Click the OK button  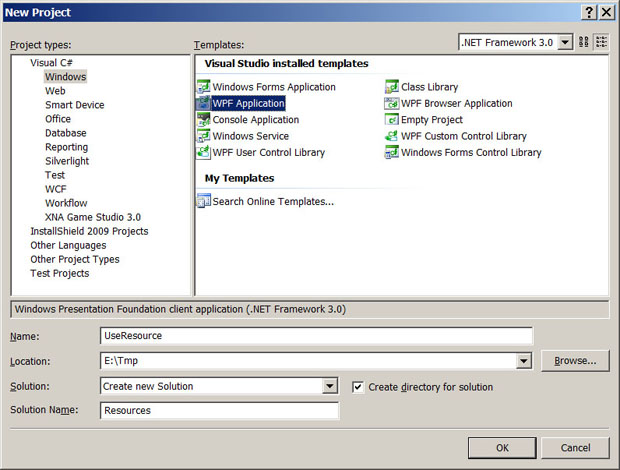pos(502,448)
